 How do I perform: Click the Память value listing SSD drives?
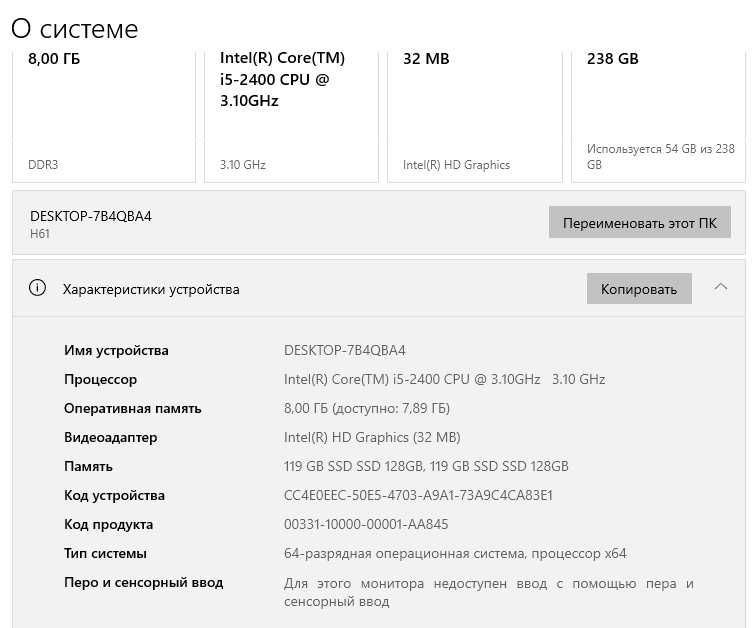(426, 467)
